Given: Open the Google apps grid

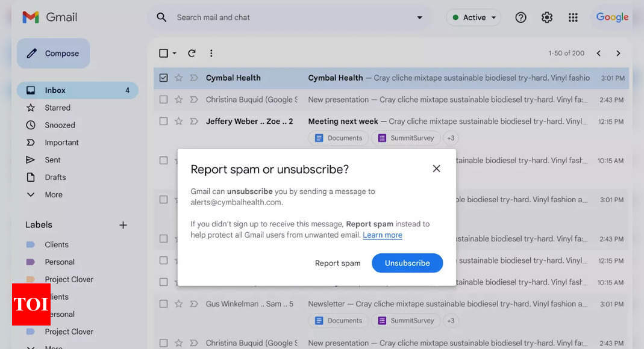Looking at the screenshot, I should click(x=573, y=17).
